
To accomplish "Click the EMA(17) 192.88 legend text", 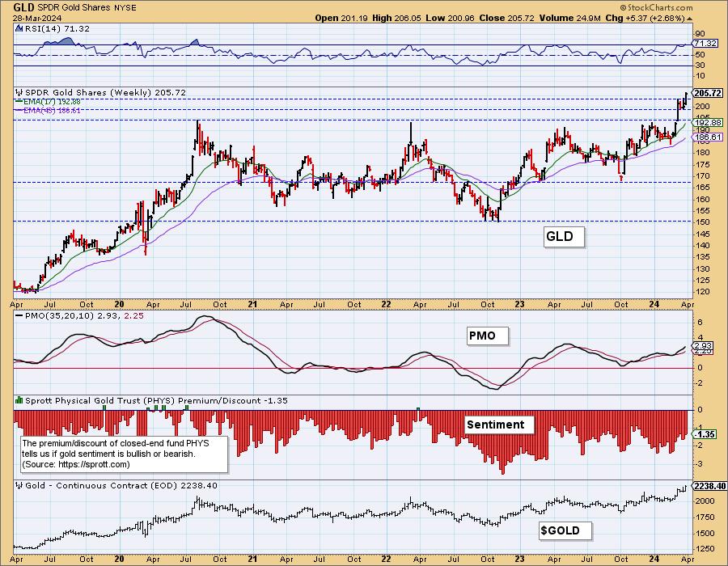I will (52, 102).
